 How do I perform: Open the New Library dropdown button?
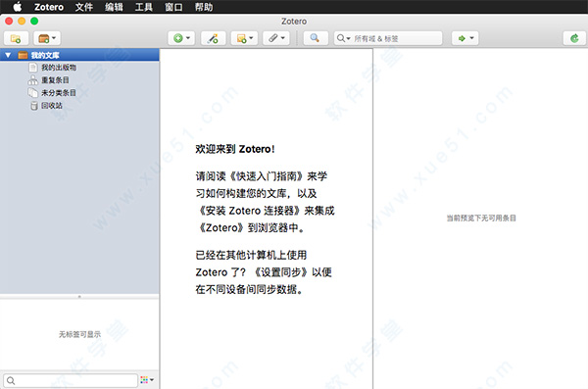[47, 38]
